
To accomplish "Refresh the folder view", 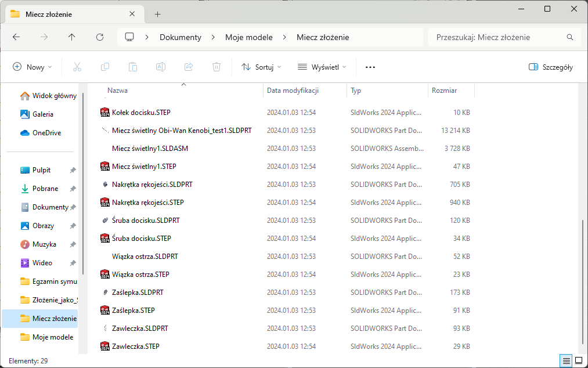I will (x=100, y=37).
